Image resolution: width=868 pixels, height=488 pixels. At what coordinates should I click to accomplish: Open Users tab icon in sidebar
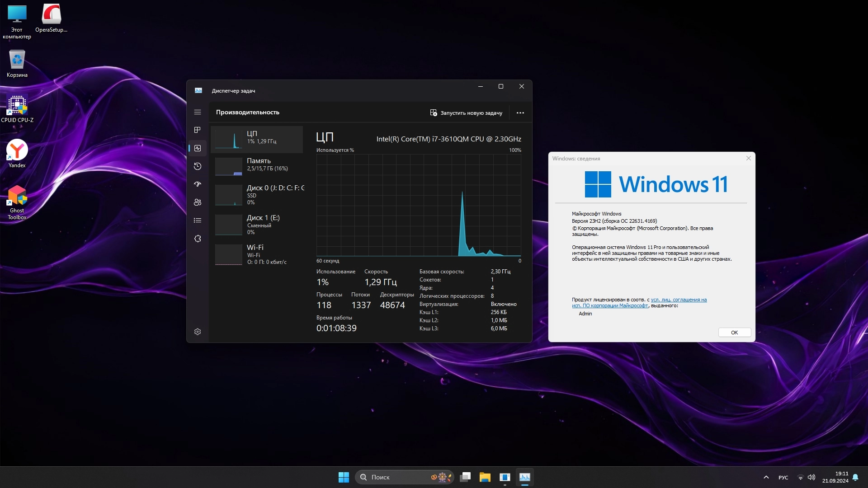[x=197, y=202]
